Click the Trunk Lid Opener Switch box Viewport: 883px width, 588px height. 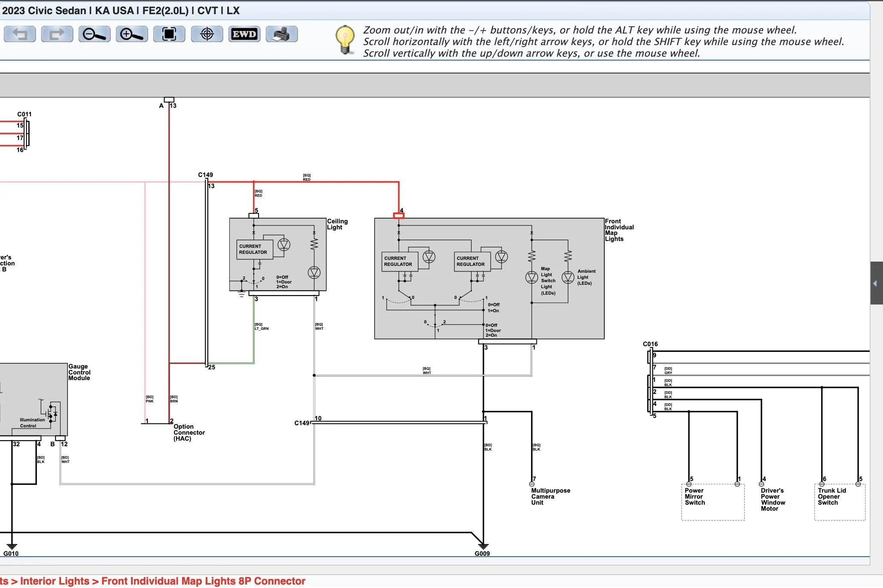(x=839, y=502)
